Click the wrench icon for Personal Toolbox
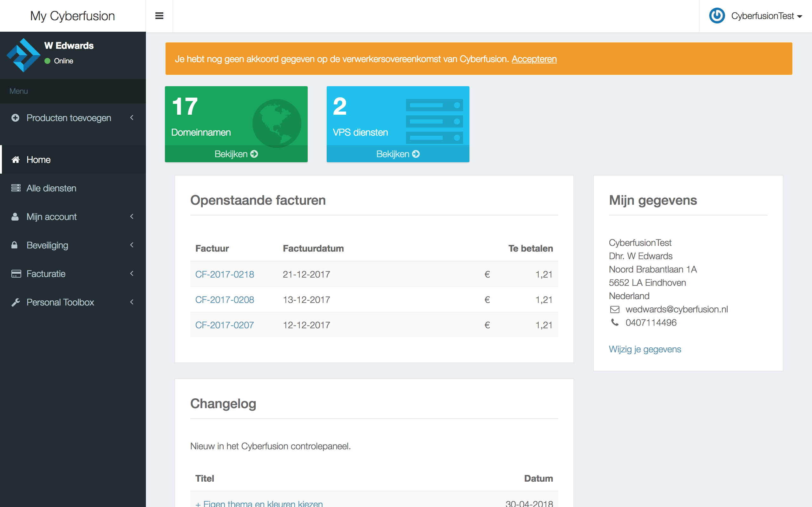 coord(16,302)
